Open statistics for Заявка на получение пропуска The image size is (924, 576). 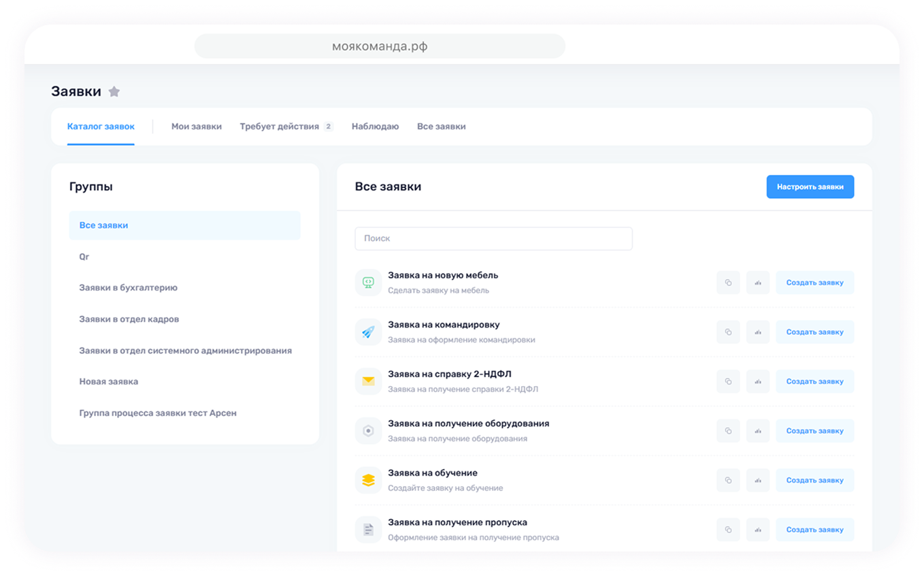757,530
